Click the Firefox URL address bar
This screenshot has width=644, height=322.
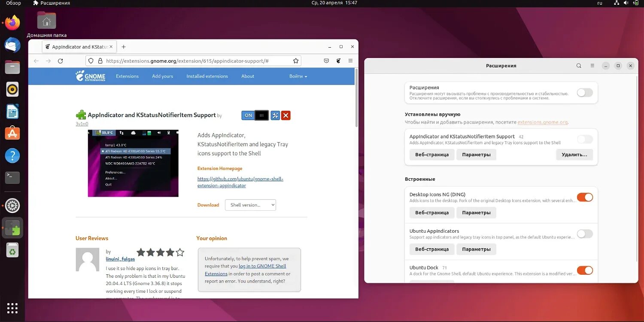coord(193,61)
